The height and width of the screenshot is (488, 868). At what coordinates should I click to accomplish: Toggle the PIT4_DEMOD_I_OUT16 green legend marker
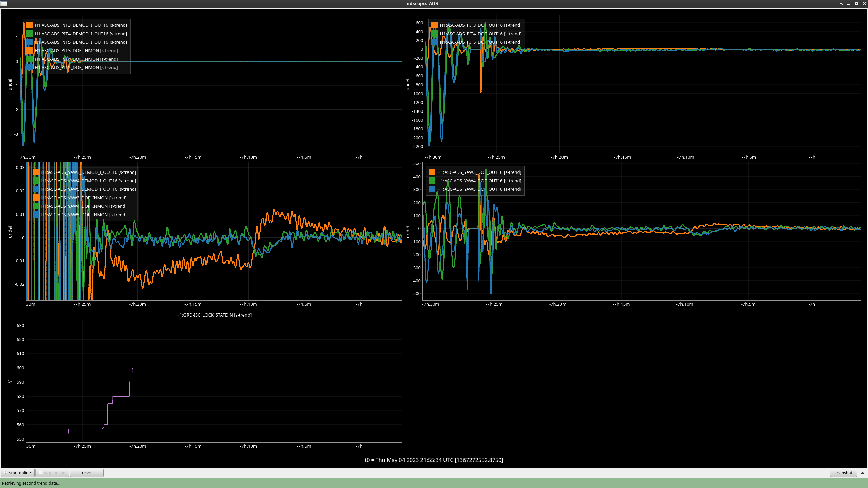(x=29, y=34)
